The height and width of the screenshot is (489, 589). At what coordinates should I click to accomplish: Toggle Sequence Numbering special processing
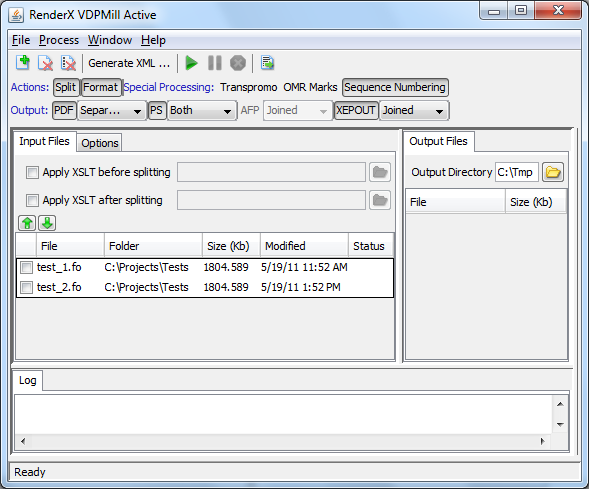pyautogui.click(x=395, y=87)
